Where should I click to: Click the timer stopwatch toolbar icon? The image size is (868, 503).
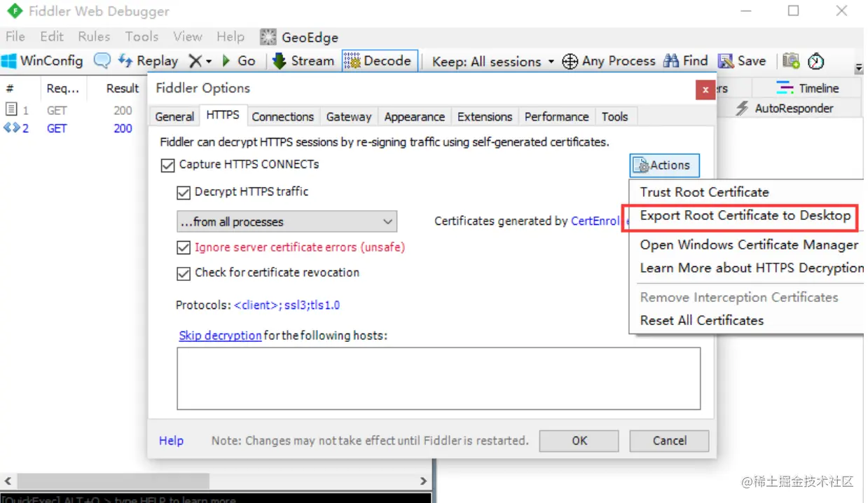pos(815,62)
